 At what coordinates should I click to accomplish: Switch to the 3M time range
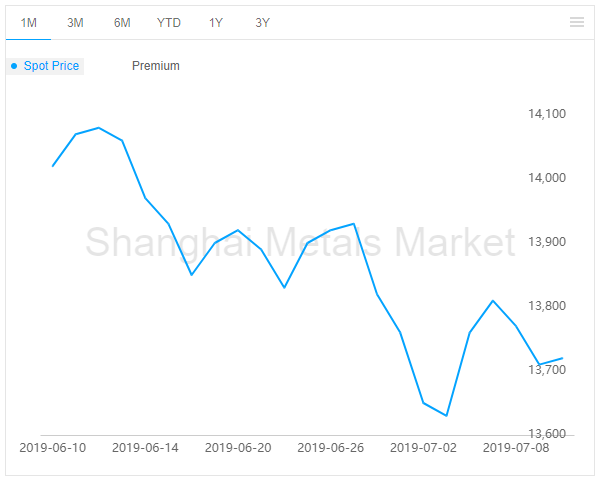click(x=75, y=23)
